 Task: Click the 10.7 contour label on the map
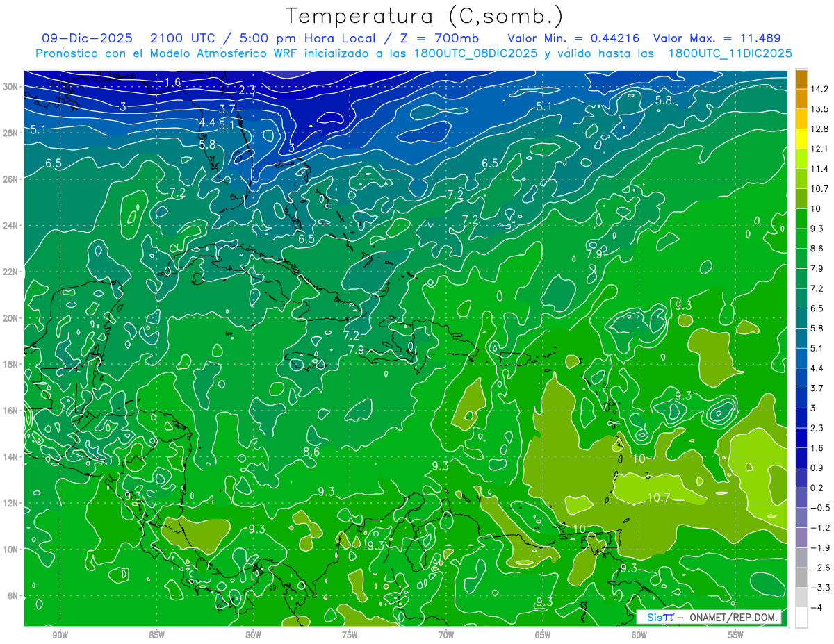pyautogui.click(x=658, y=497)
